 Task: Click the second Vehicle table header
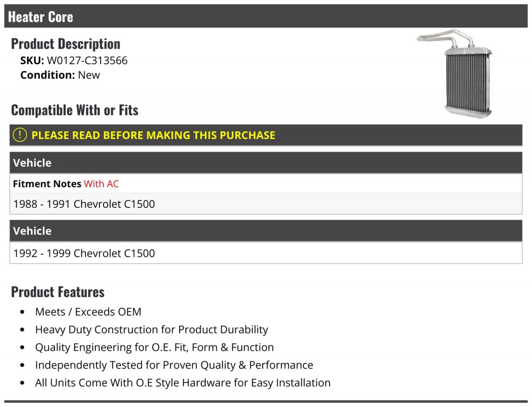click(266, 231)
